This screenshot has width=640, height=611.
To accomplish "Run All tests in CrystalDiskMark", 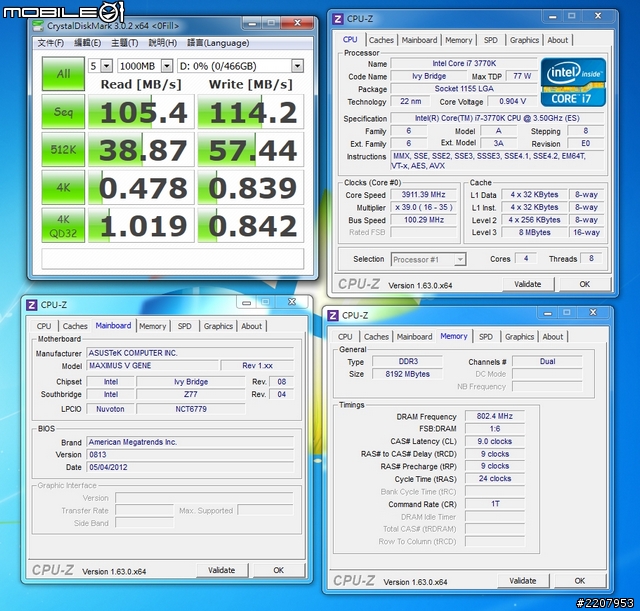I will (x=63, y=74).
